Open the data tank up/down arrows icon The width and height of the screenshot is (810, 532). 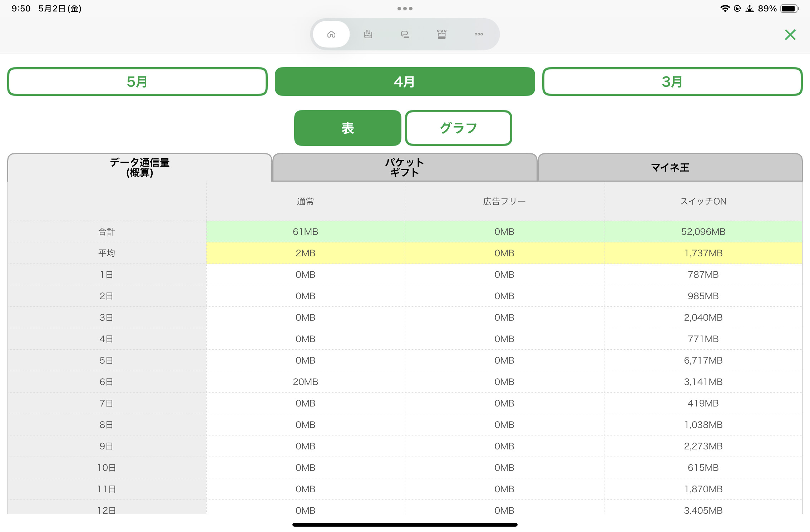(x=368, y=34)
